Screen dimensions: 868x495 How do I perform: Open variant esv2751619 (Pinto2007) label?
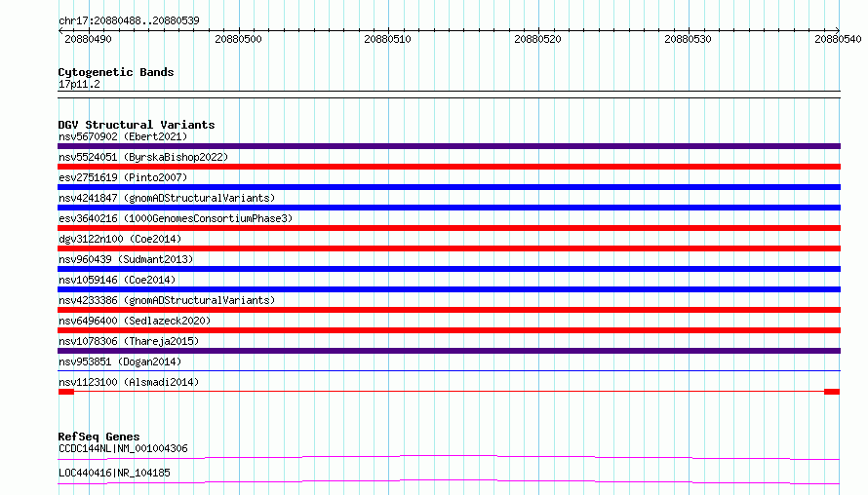123,177
